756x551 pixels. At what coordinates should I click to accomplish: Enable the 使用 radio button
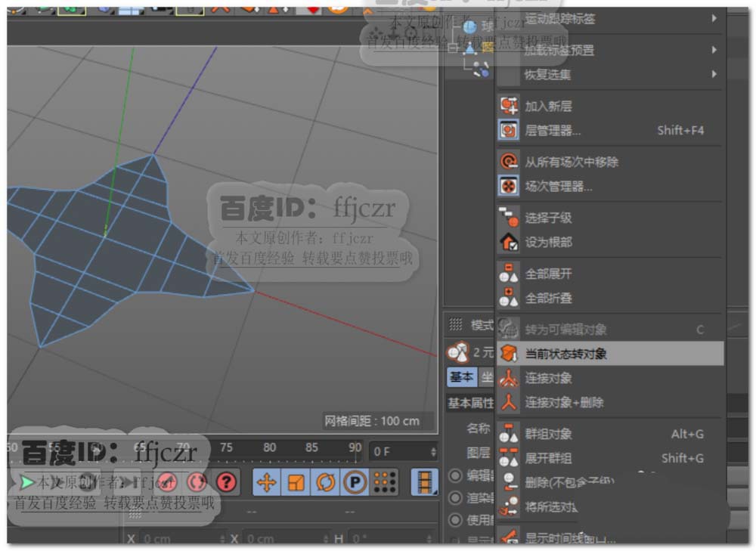[x=456, y=520]
